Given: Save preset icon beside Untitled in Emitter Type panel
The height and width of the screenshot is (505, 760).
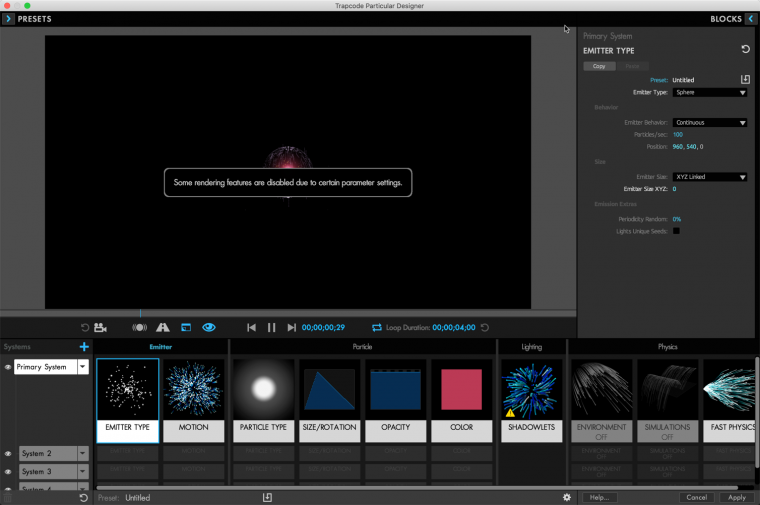Looking at the screenshot, I should click(745, 79).
